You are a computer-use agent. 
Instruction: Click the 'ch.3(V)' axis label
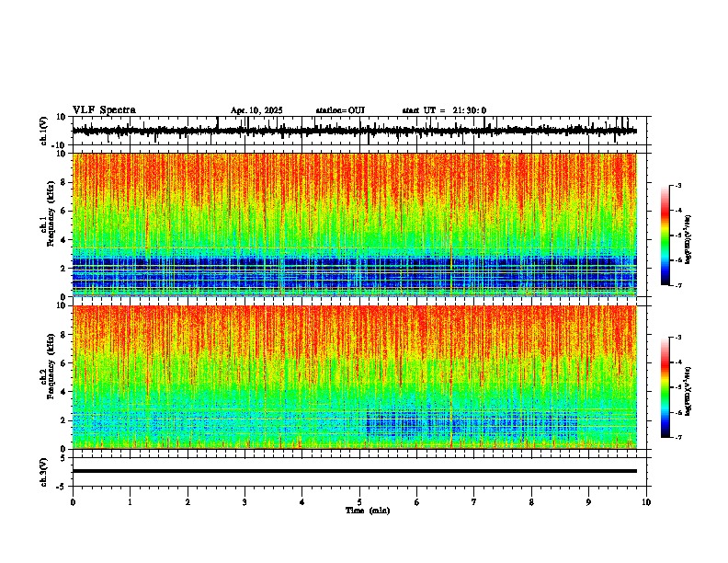point(44,473)
